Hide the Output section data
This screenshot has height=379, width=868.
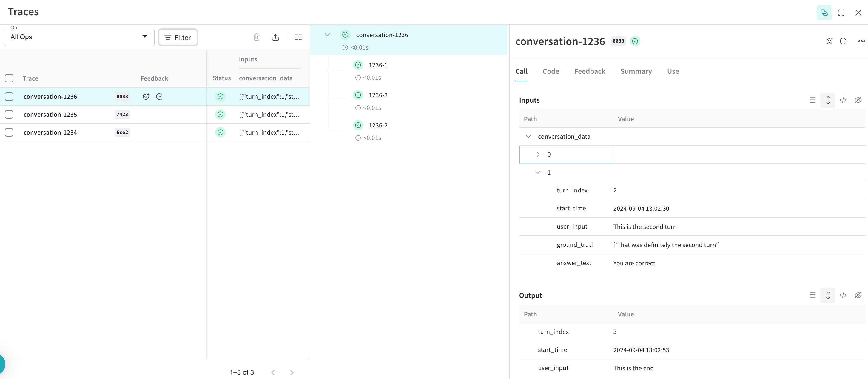tap(858, 295)
